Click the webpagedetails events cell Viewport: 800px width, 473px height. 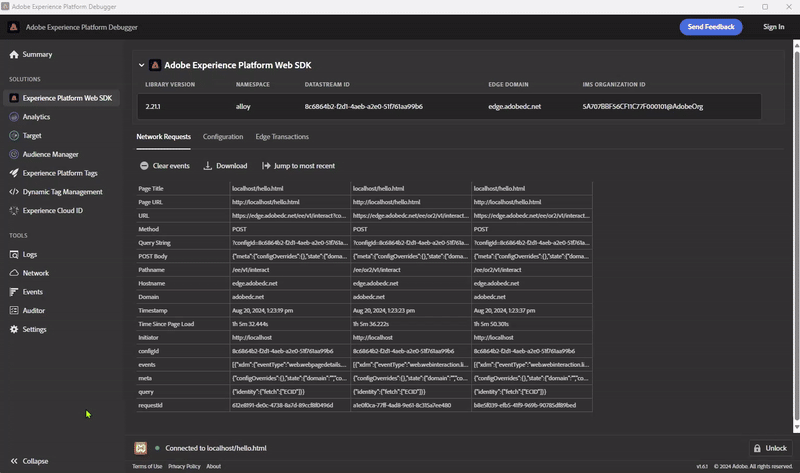click(x=289, y=364)
